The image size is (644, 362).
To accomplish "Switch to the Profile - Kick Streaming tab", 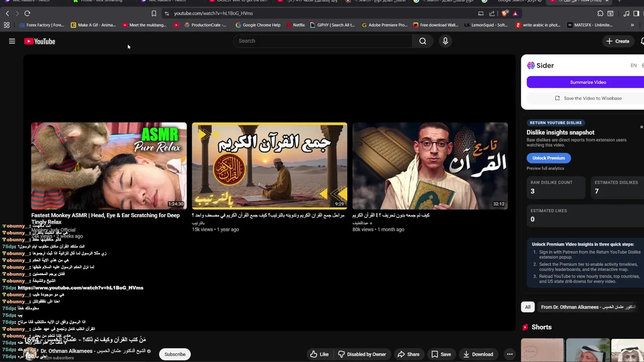I will pos(98,2).
